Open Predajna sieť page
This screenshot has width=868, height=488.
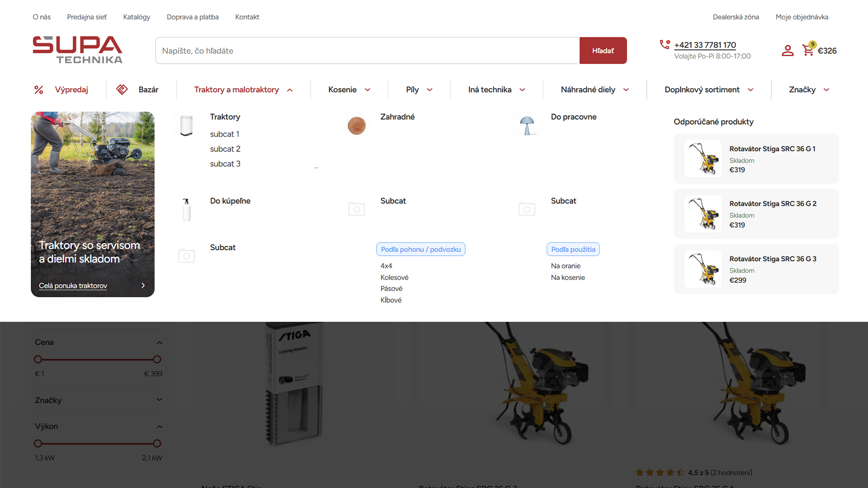pos(87,17)
